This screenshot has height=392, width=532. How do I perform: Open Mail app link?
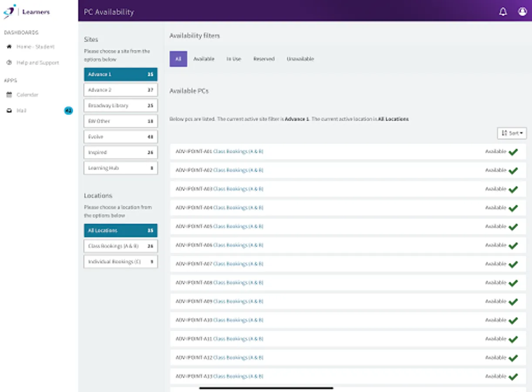[21, 111]
